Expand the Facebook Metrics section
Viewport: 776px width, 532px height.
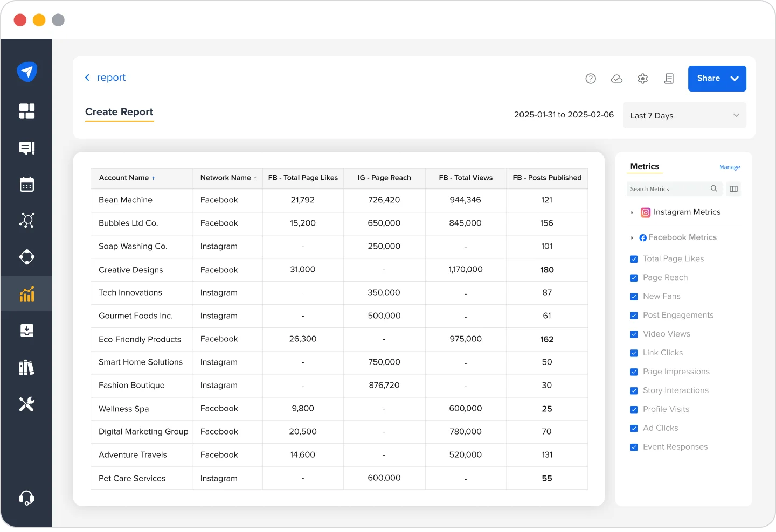(632, 237)
